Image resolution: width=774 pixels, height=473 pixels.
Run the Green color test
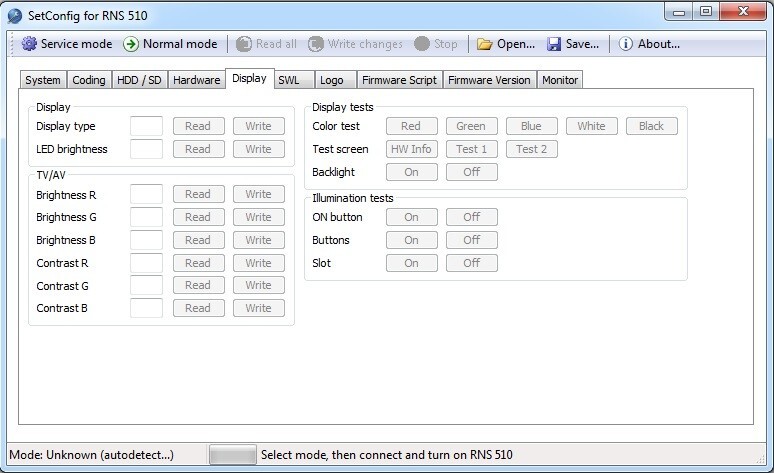click(x=472, y=126)
